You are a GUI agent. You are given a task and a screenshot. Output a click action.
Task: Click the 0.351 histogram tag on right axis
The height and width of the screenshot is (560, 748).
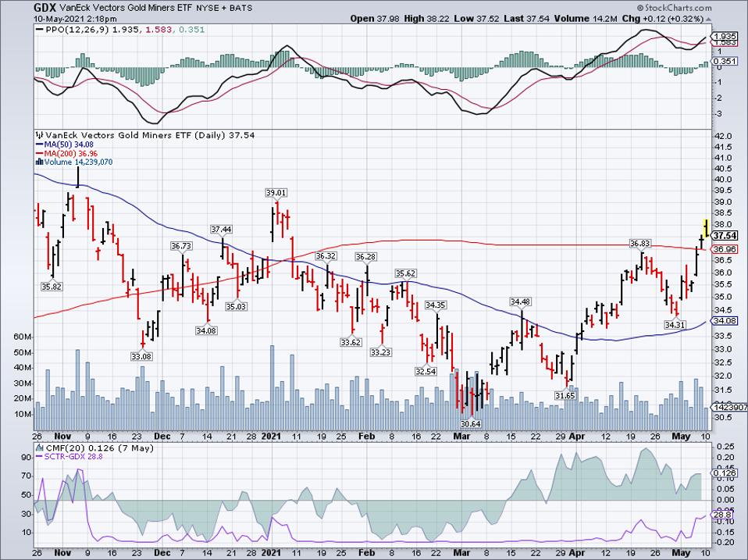pos(725,61)
